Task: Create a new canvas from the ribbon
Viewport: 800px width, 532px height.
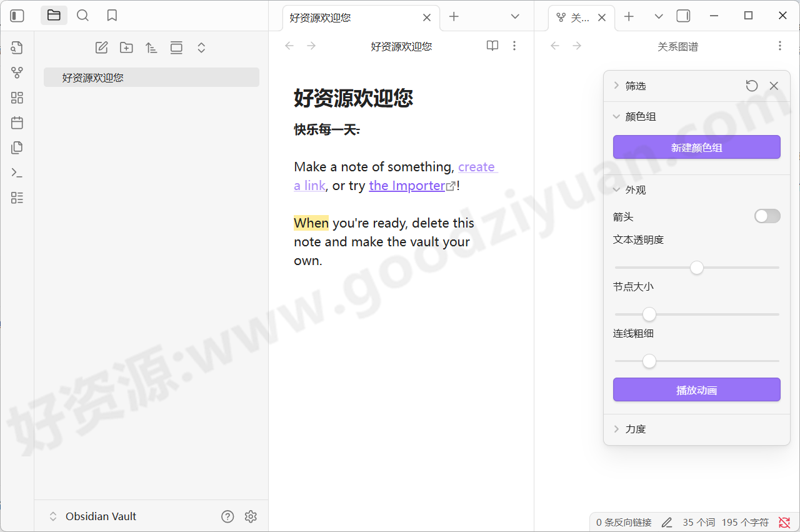Action: (x=17, y=98)
